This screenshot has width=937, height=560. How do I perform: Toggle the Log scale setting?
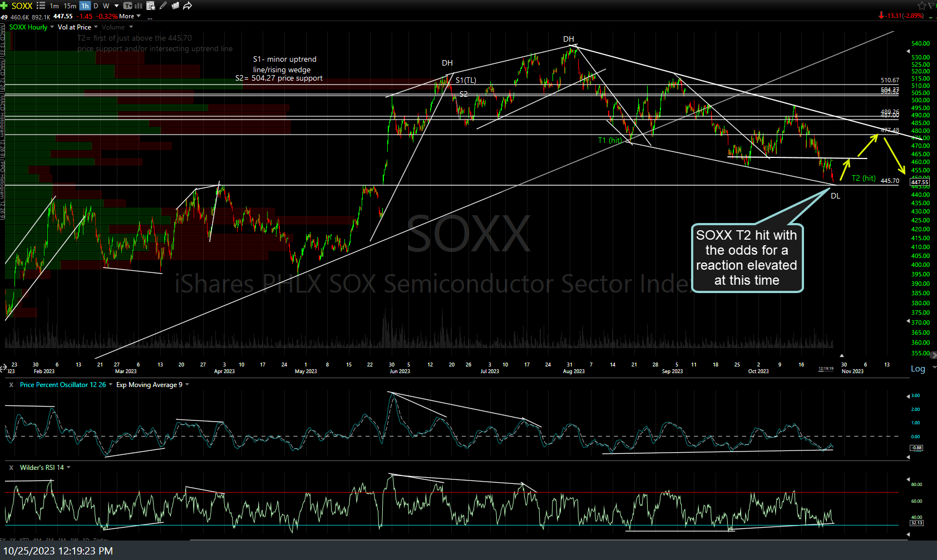(918, 368)
